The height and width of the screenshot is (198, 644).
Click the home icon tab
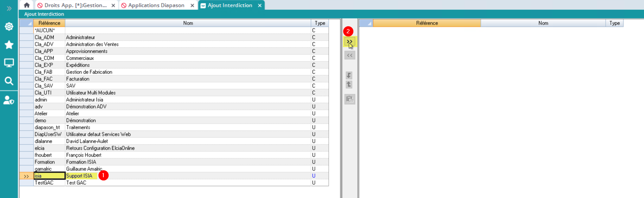point(27,5)
